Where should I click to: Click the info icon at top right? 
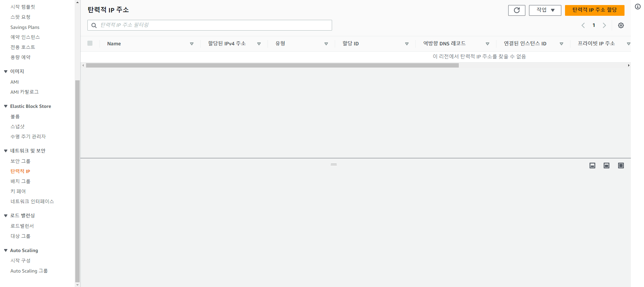click(638, 6)
